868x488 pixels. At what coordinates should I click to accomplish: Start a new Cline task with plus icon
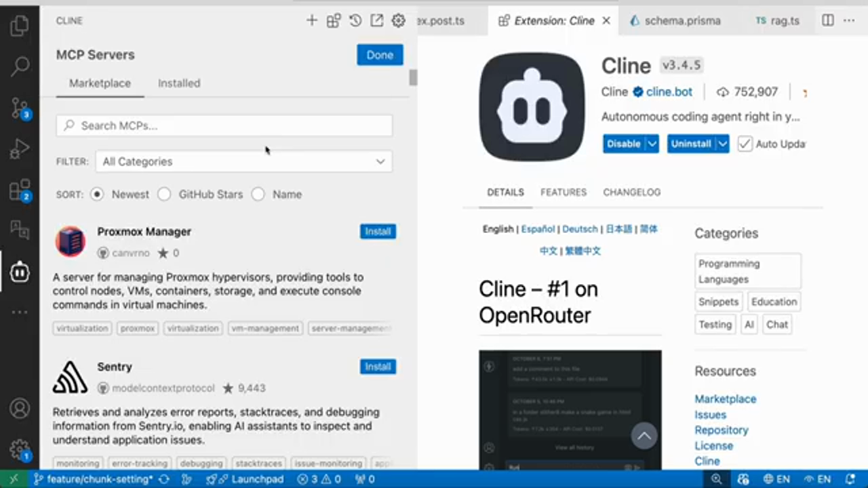point(312,20)
